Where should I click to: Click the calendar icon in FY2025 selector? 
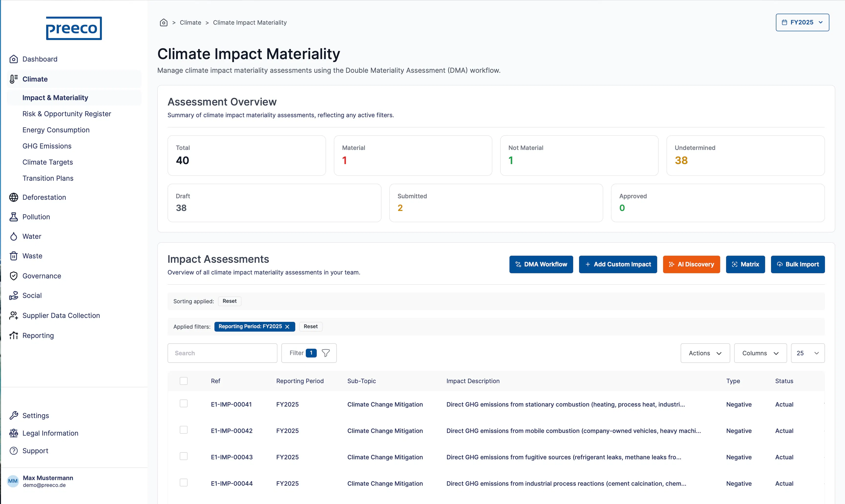tap(784, 22)
